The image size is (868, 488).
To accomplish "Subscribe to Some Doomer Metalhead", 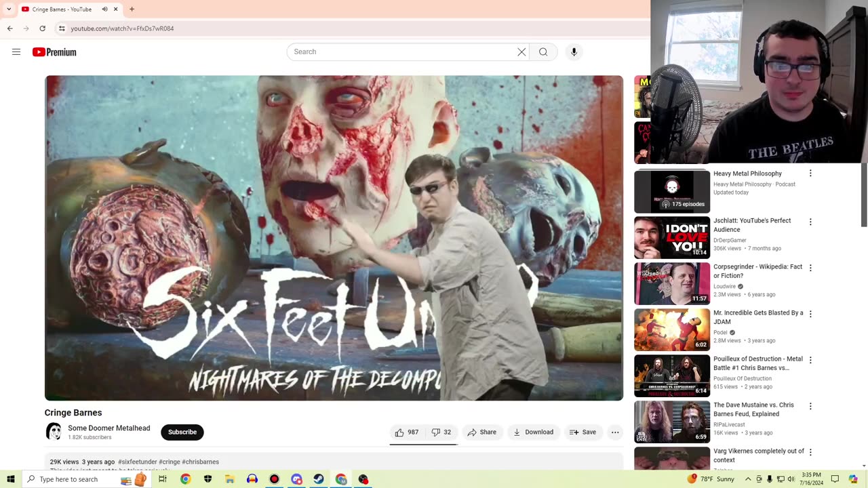I will coord(182,432).
